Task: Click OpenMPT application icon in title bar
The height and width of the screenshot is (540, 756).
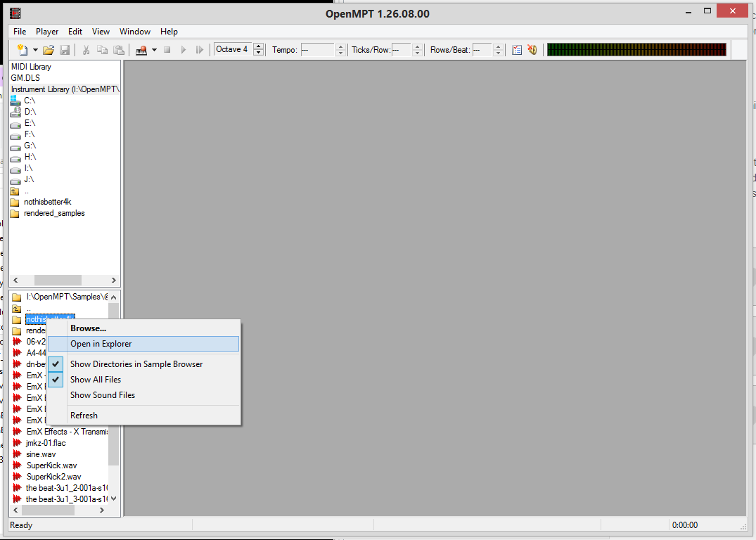Action: [15, 13]
